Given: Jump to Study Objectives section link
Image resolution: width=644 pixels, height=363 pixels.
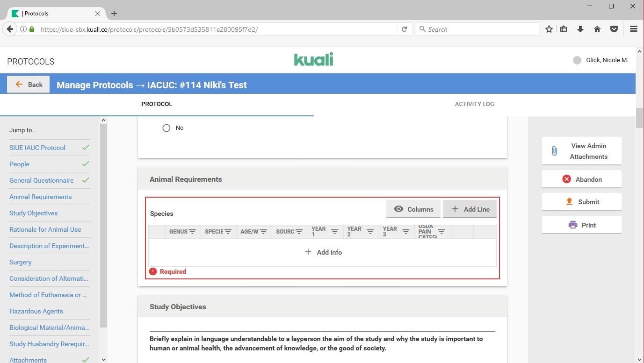Looking at the screenshot, I should pos(34,213).
